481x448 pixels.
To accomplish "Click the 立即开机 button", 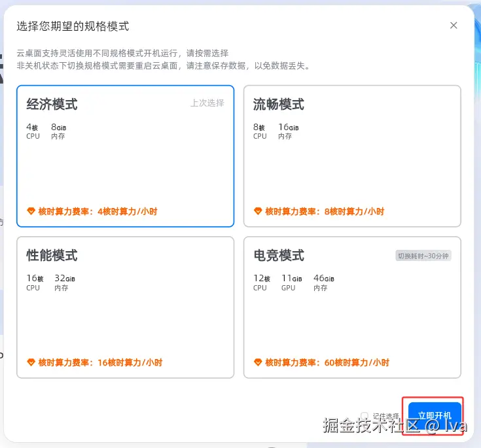I will (x=435, y=416).
